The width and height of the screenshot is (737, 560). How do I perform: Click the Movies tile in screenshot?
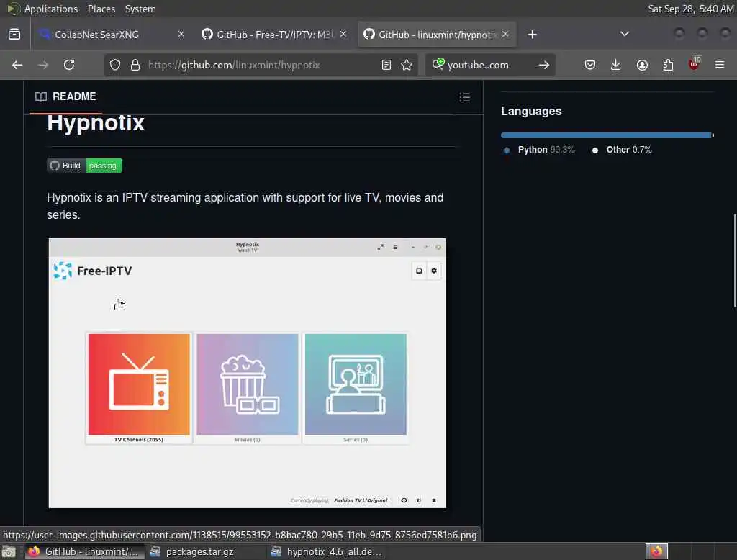coord(248,389)
